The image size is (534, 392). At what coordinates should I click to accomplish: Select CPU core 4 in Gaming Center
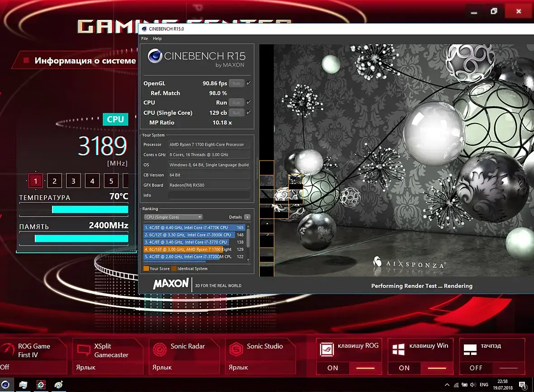point(92,181)
